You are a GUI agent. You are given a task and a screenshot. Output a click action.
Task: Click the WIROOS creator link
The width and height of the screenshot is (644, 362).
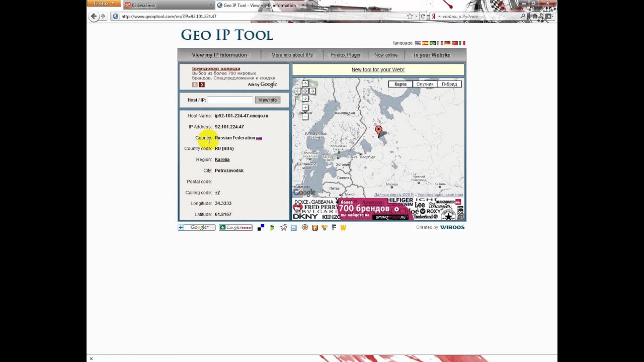452,227
